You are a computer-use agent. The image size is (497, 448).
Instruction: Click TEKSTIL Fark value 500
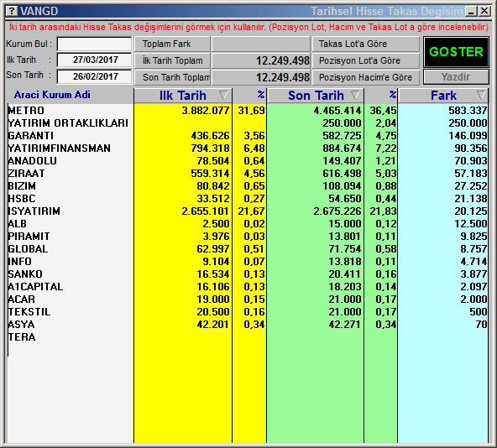point(479,312)
